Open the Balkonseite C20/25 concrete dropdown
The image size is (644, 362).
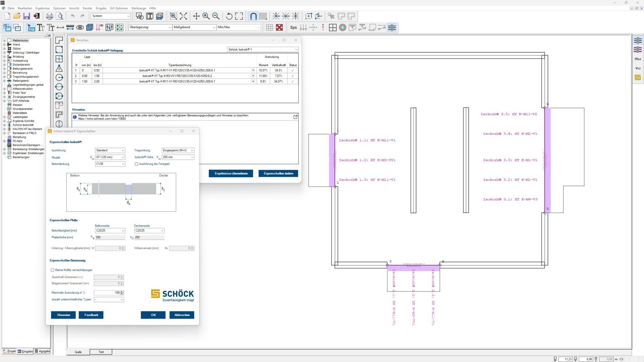click(x=110, y=231)
